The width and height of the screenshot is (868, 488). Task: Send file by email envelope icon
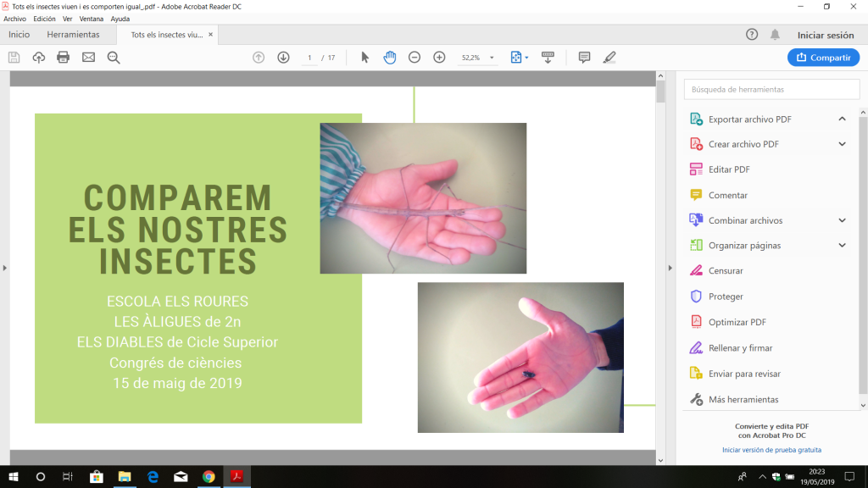pyautogui.click(x=88, y=58)
